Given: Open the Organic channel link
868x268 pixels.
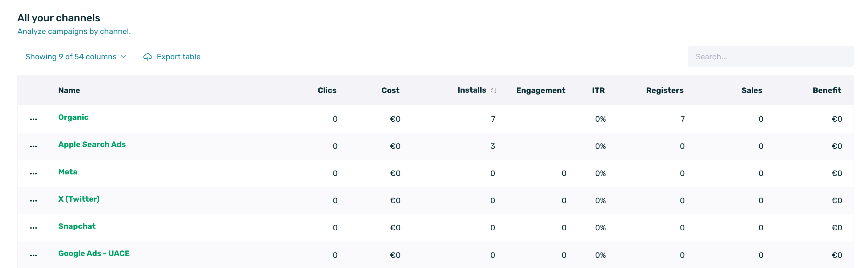Looking at the screenshot, I should point(73,117).
